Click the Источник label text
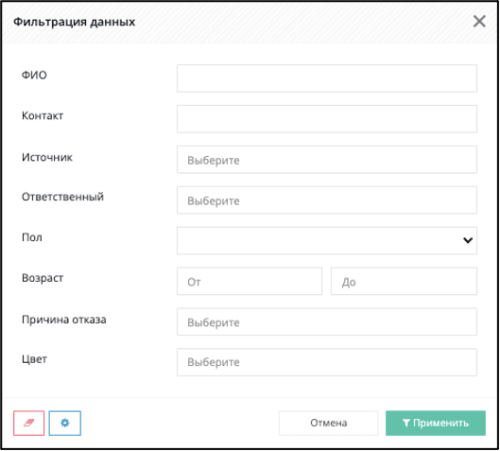 coord(47,157)
